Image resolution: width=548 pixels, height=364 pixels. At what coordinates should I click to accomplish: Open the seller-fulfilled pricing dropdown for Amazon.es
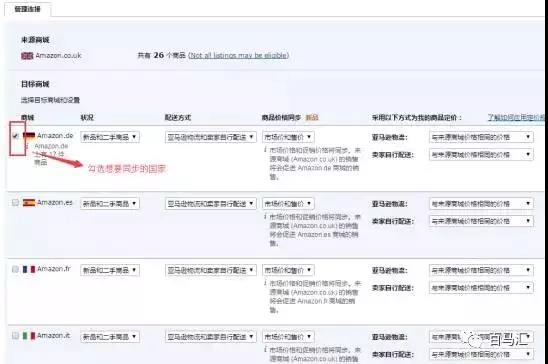point(481,221)
